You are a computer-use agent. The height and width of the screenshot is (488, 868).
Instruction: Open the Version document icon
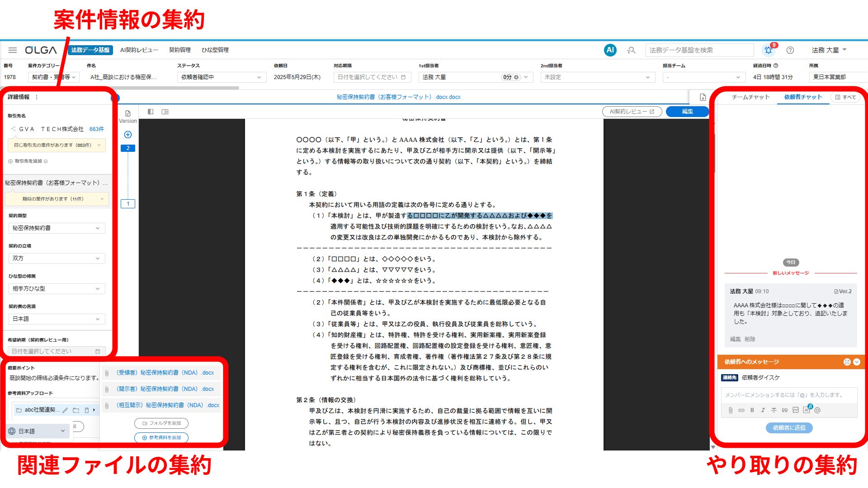(128, 113)
